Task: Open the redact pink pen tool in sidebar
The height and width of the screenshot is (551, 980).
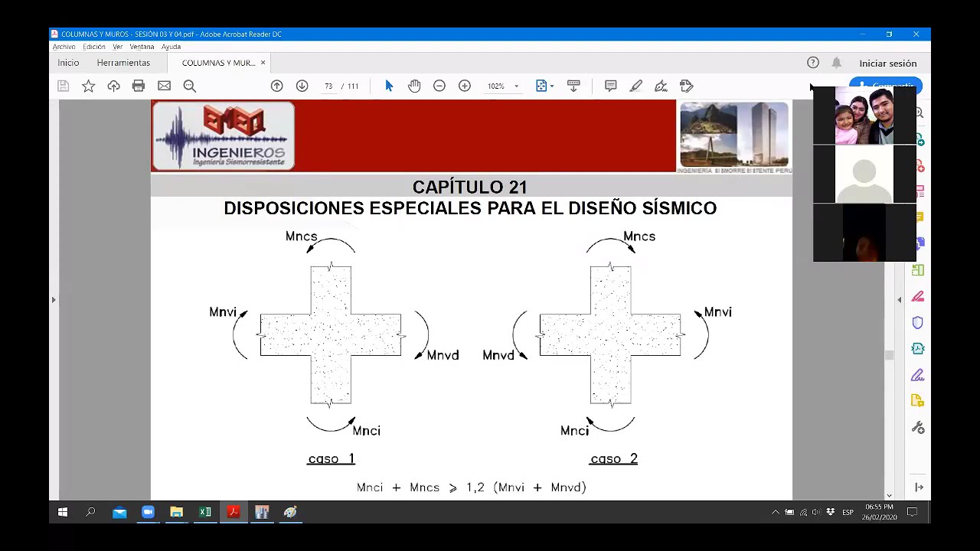Action: pyautogui.click(x=918, y=297)
